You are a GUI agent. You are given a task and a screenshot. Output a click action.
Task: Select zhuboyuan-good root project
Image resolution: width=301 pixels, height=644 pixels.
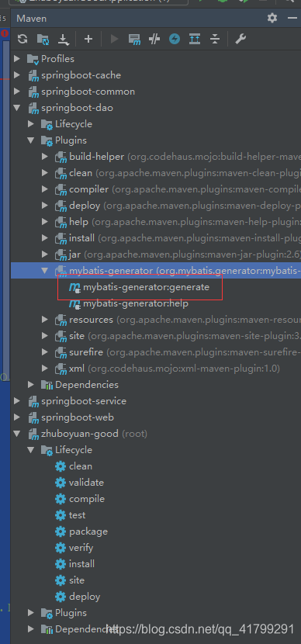click(x=80, y=434)
